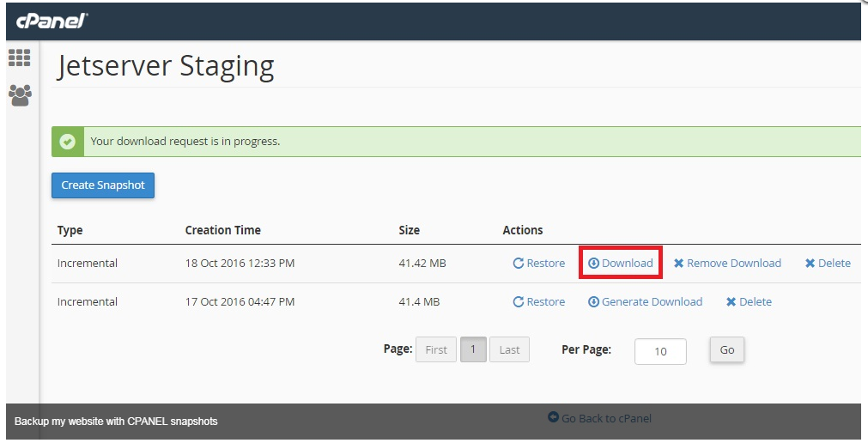The width and height of the screenshot is (868, 443).
Task: Restore the 17 Oct 2016 snapshot
Action: (538, 302)
